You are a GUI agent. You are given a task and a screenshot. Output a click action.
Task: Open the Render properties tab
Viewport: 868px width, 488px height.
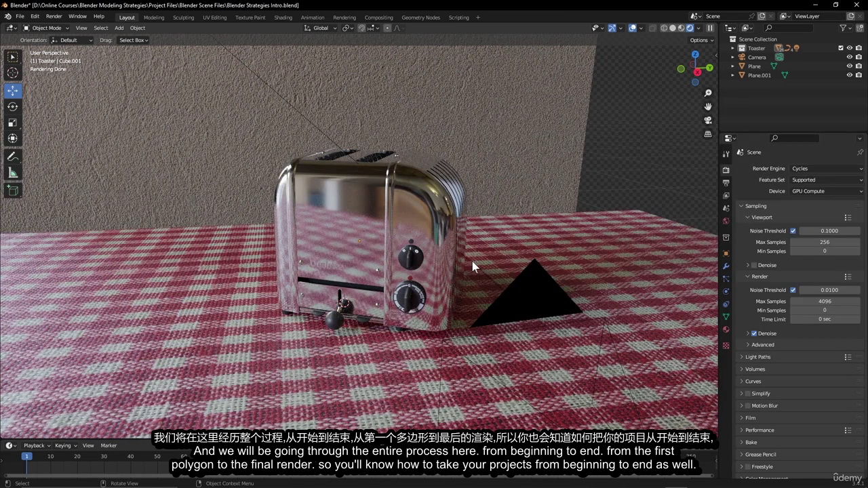coord(726,170)
